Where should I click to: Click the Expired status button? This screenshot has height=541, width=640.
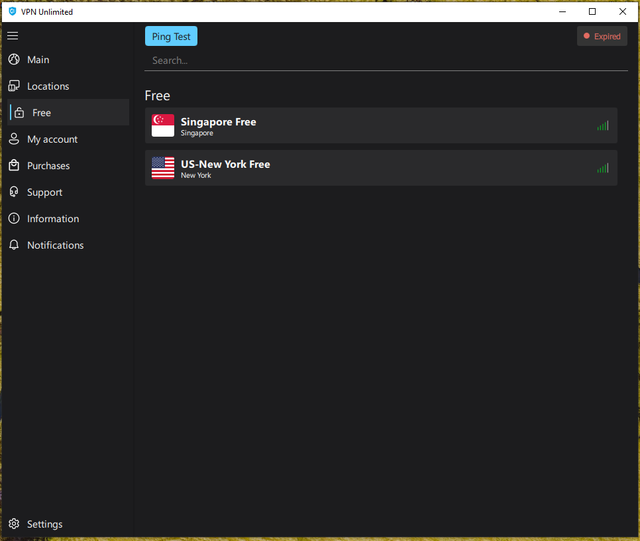(x=602, y=36)
